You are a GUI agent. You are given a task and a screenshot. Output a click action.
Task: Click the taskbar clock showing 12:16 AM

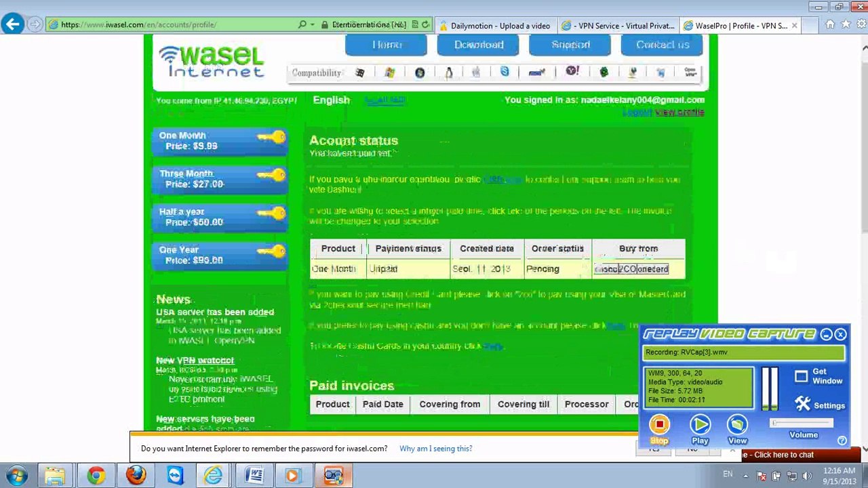pyautogui.click(x=840, y=475)
